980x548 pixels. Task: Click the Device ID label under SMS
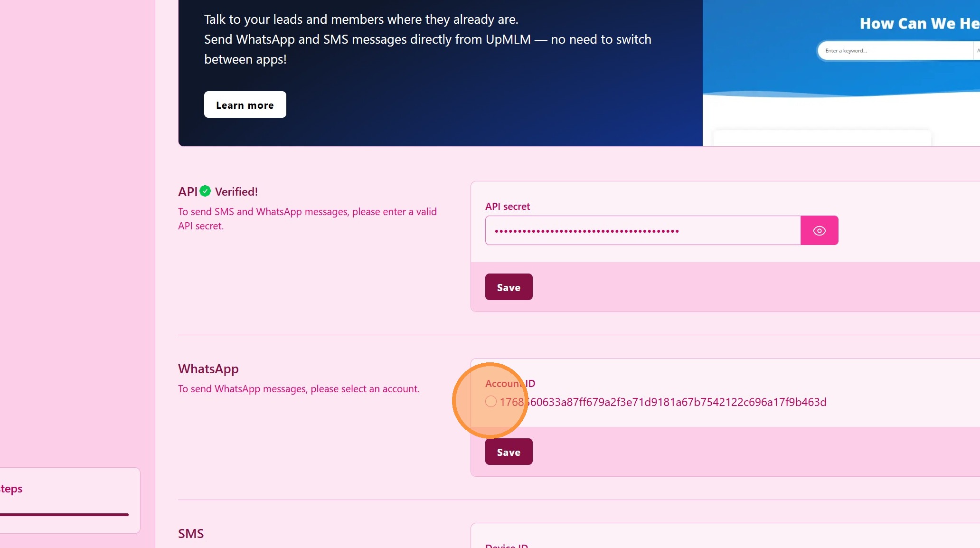(x=506, y=546)
